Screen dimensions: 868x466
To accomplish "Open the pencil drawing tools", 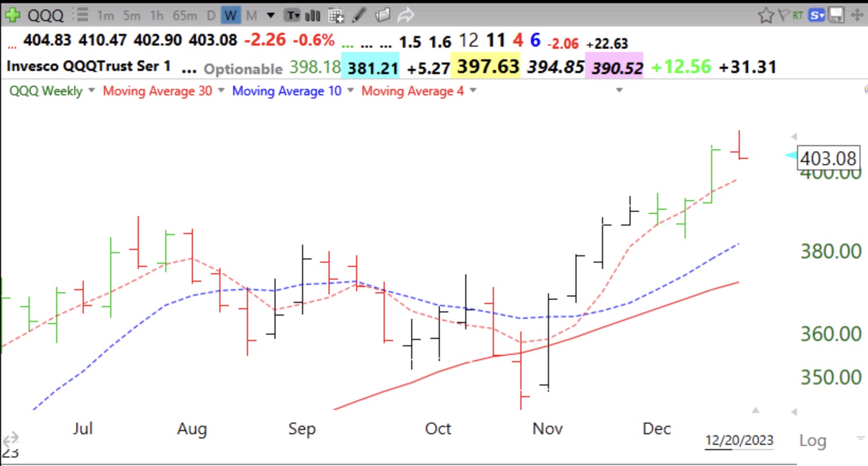I will point(359,15).
